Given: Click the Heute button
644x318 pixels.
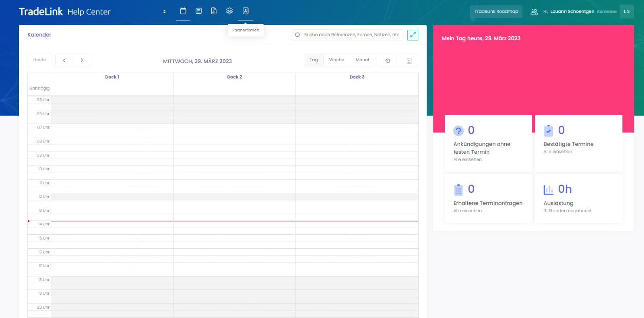Looking at the screenshot, I should click(x=39, y=60).
